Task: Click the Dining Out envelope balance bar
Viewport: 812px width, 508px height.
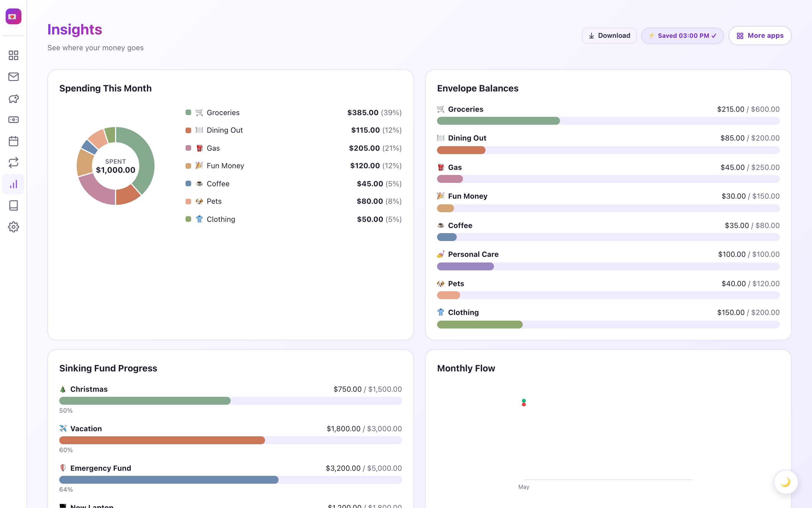Action: [608, 150]
